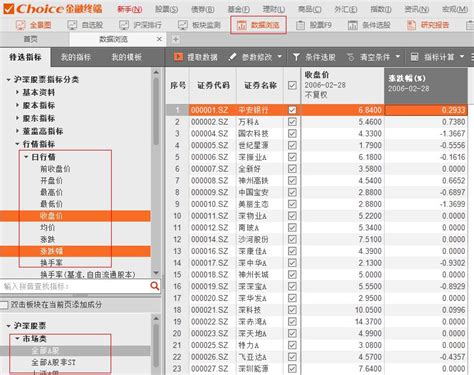Toggle checkbox for 深科技 row
Screen dimensions: 474x375
[x=292, y=310]
